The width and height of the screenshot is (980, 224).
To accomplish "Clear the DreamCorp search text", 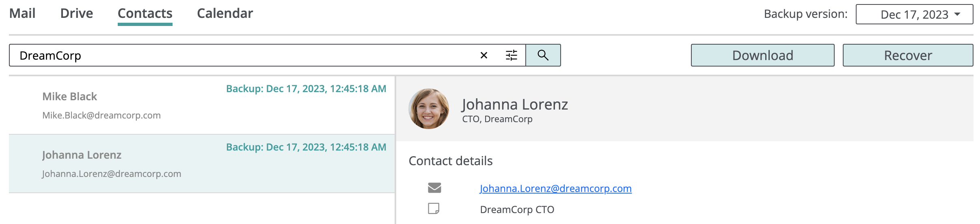I will (484, 55).
